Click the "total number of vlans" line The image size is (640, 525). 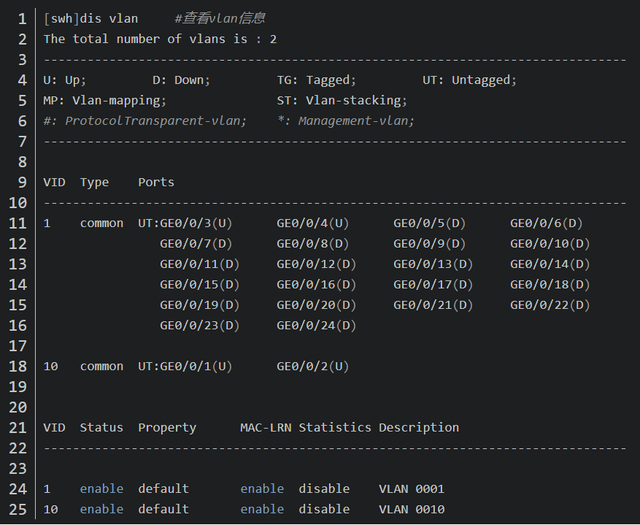160,39
